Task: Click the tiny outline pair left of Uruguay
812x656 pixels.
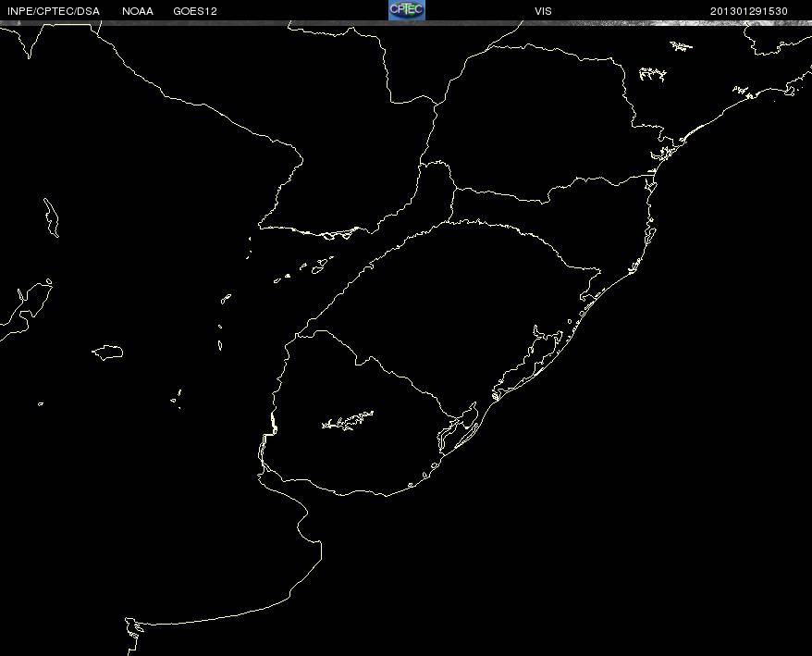Action: coord(176,398)
